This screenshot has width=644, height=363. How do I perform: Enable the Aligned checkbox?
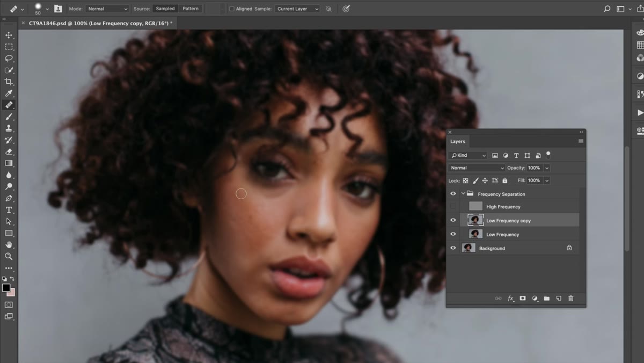(x=232, y=9)
